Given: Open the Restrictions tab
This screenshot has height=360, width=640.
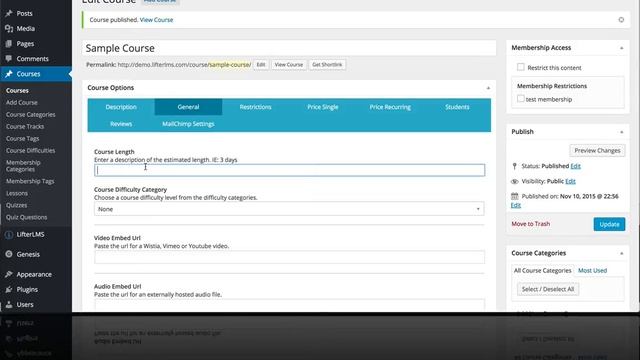Looking at the screenshot, I should (x=256, y=107).
